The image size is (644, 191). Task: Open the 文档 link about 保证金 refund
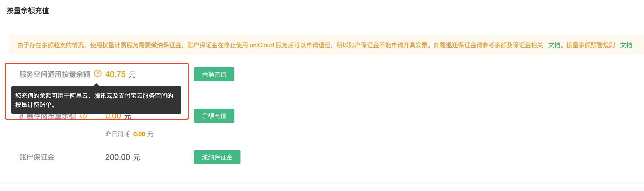coord(554,45)
